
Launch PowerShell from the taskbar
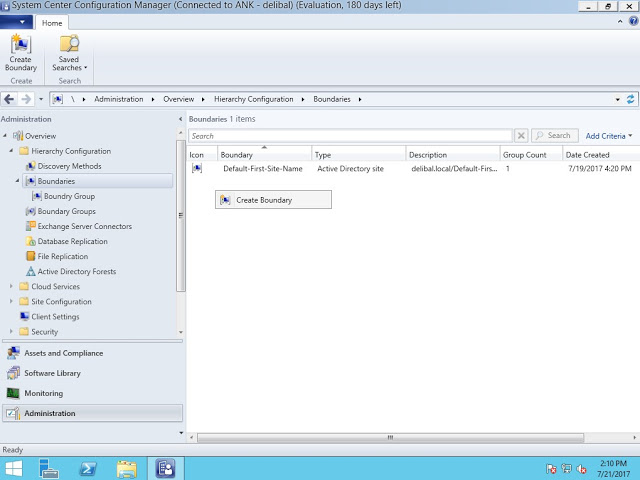click(87, 468)
